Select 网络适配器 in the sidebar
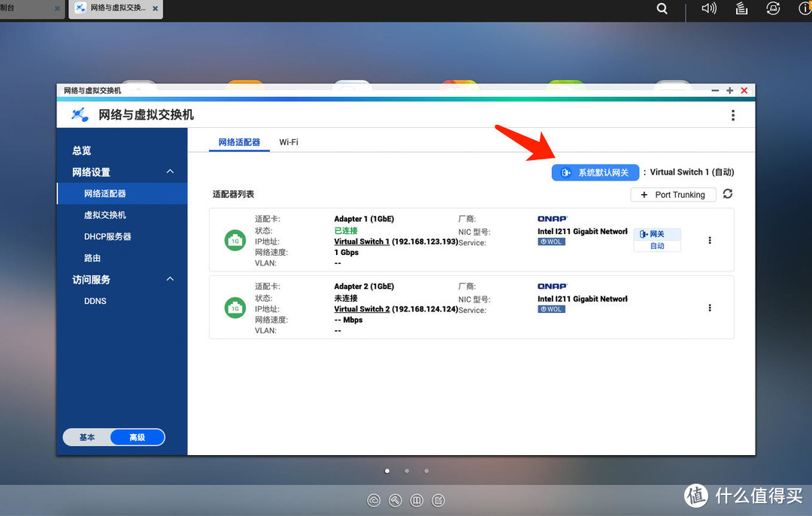Screen dimensions: 812x516 coord(122,193)
